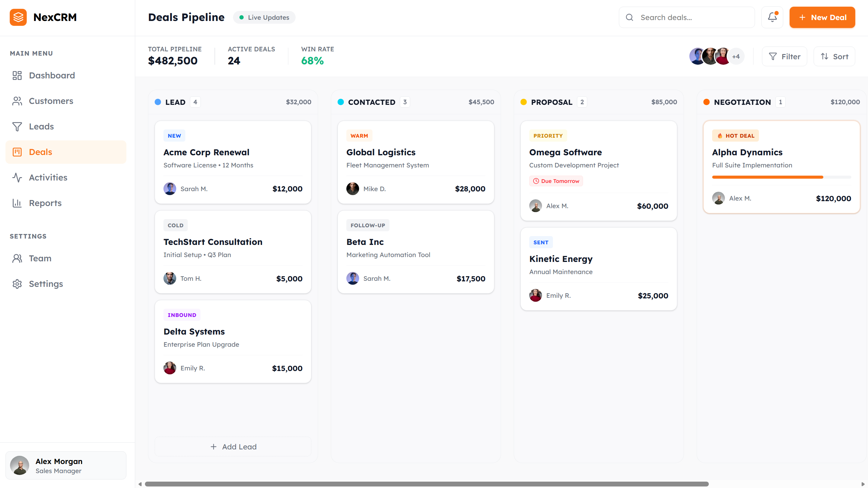Click the Leads funnel item
Image resolution: width=868 pixels, height=488 pixels.
[x=41, y=126]
